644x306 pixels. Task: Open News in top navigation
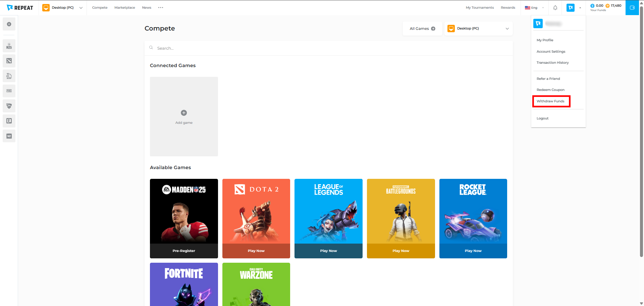click(x=147, y=8)
